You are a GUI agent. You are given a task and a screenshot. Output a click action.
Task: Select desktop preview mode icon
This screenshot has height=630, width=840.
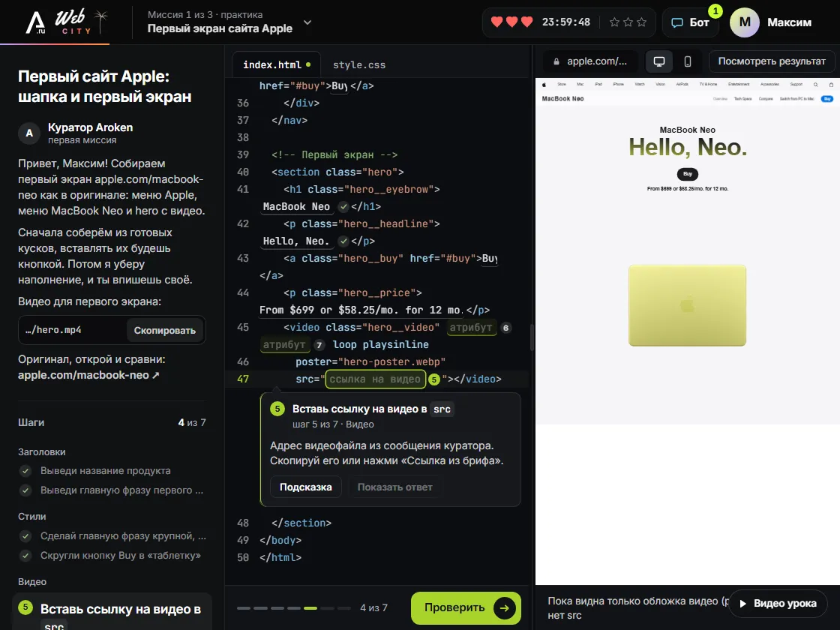point(659,61)
